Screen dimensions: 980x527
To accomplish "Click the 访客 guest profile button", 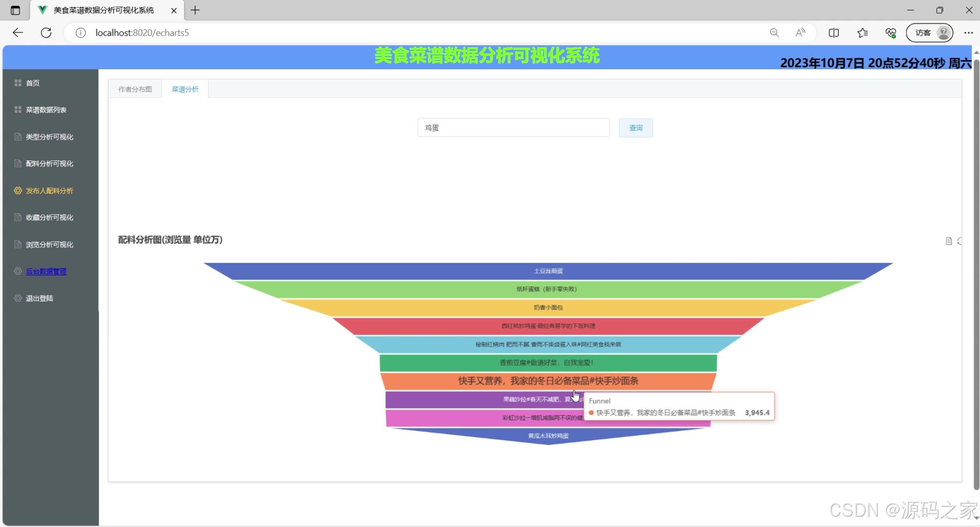I will 929,33.
